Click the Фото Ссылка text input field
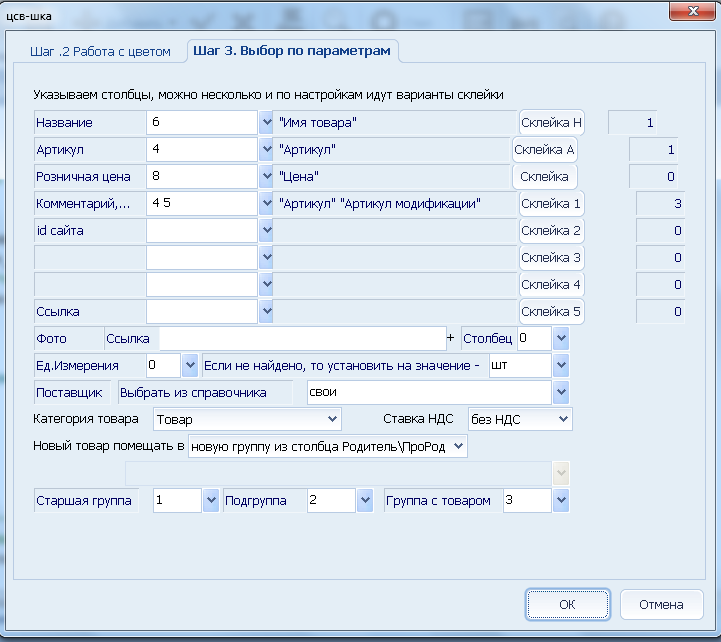The image size is (721, 642). click(301, 338)
